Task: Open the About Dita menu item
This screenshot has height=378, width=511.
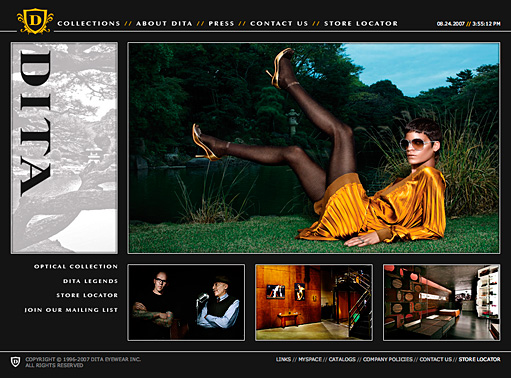Action: 164,24
